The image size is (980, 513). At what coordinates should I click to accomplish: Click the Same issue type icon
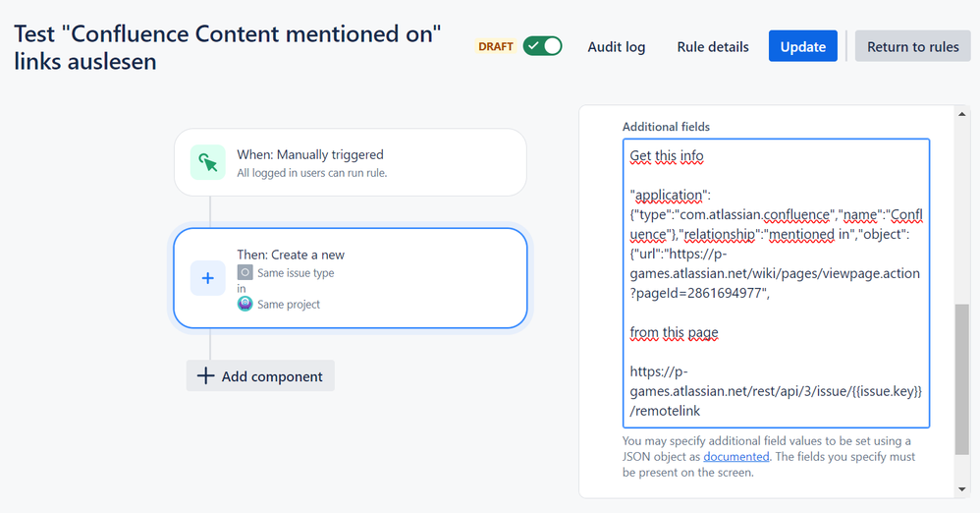[245, 273]
